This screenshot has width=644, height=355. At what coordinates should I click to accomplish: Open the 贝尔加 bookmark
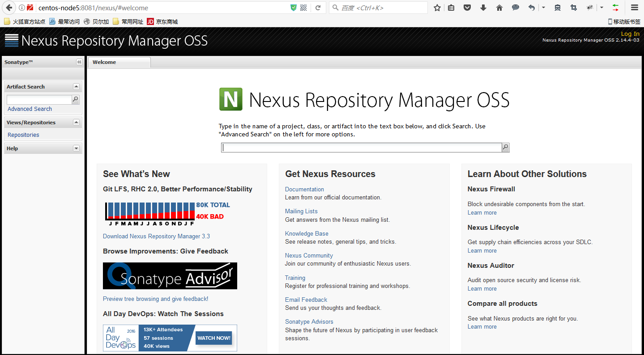(x=97, y=21)
